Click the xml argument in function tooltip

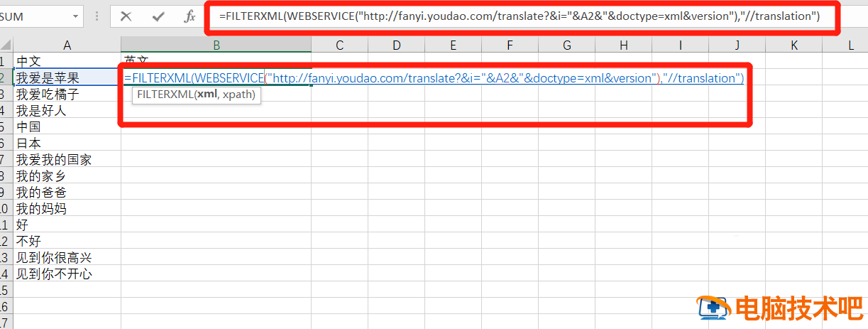coord(207,95)
